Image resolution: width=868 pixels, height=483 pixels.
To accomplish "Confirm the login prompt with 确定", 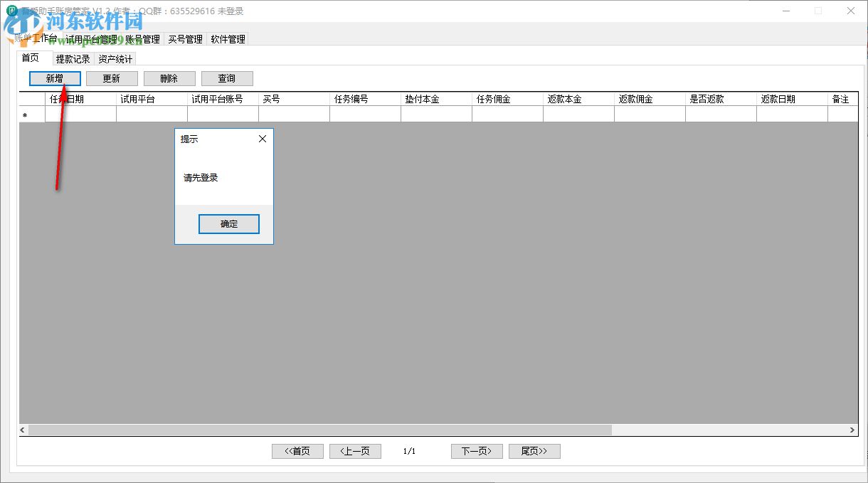I will click(228, 223).
